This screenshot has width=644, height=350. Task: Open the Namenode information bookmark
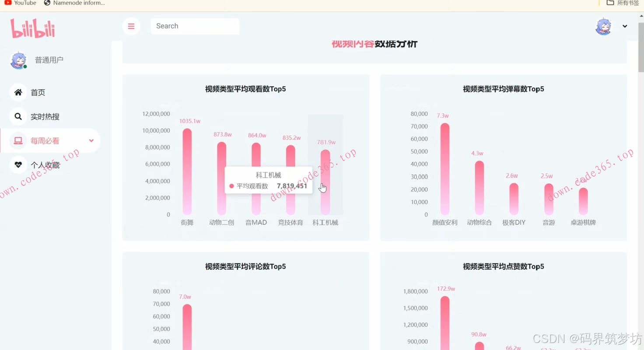pyautogui.click(x=74, y=3)
